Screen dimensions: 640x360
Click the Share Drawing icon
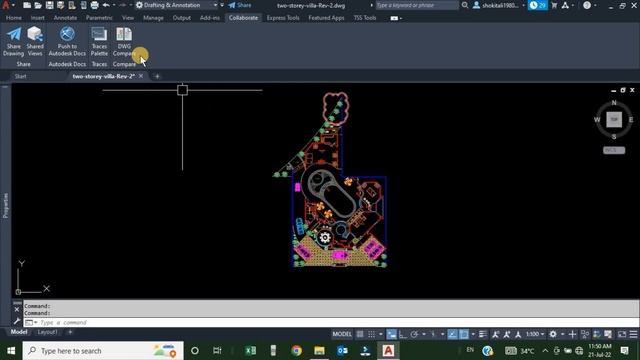click(x=14, y=41)
